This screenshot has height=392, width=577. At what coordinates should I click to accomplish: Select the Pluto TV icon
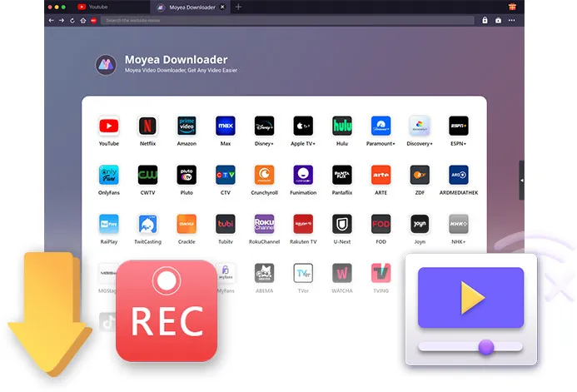point(187,175)
